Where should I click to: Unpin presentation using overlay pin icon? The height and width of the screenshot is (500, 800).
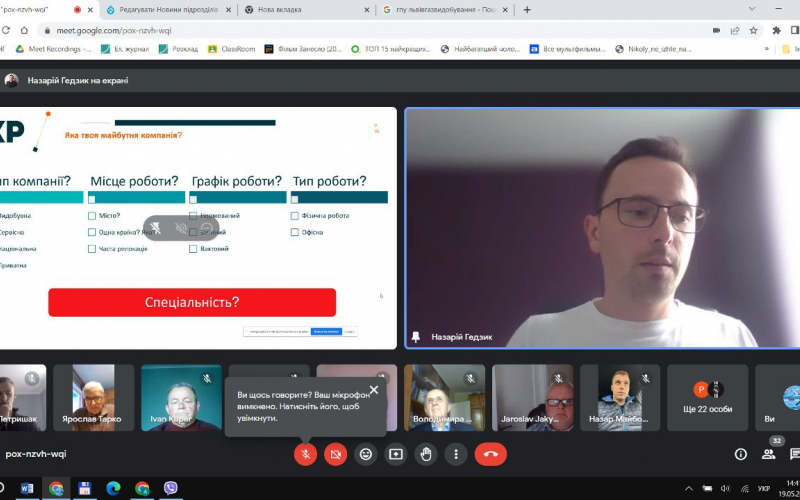[156, 228]
